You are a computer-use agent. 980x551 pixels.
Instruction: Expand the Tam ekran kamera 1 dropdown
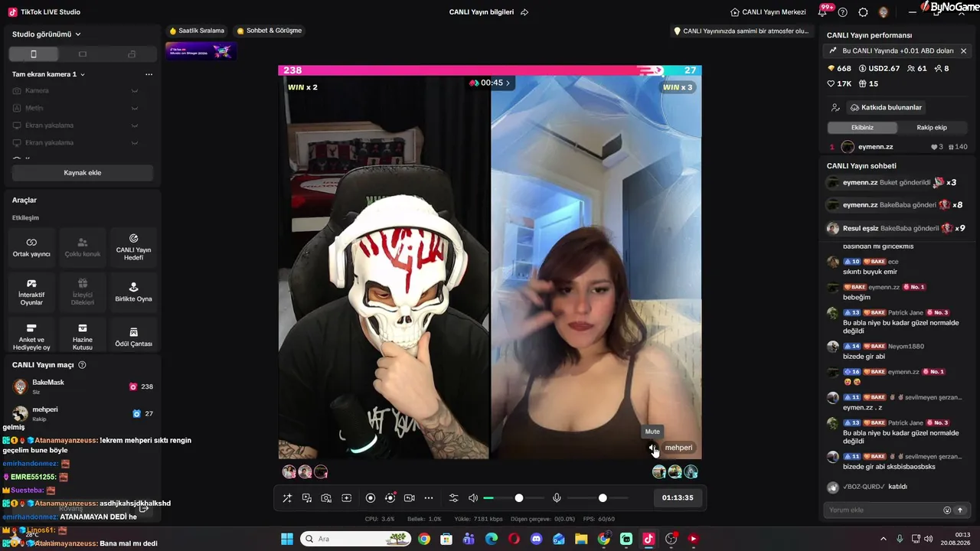(49, 74)
